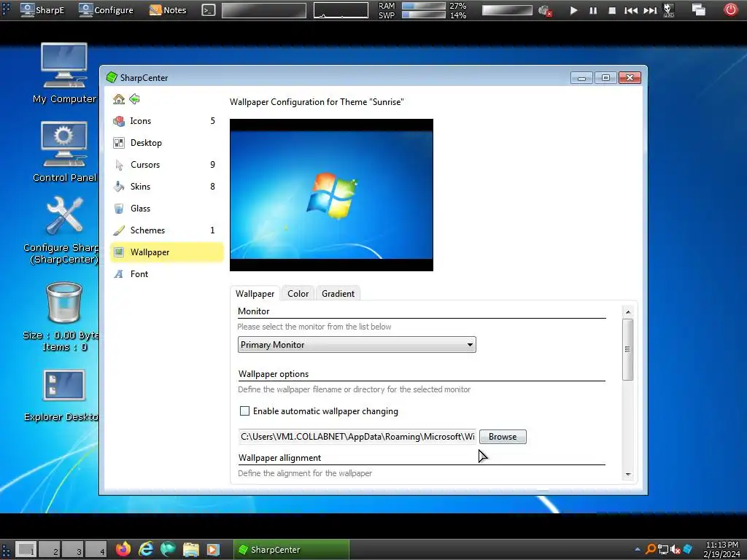The image size is (747, 560).
Task: Launch Firefox from the taskbar
Action: [x=123, y=550]
